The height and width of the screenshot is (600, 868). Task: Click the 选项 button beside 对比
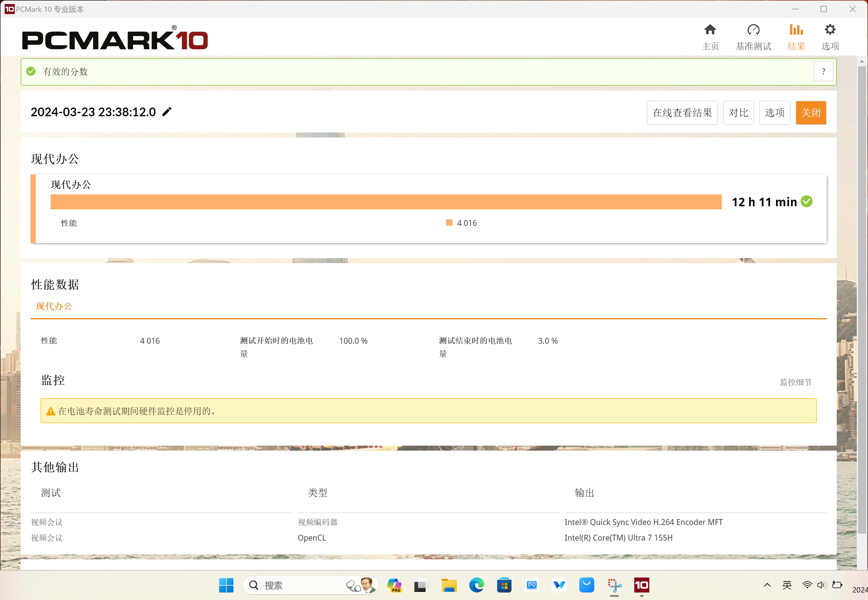[x=774, y=112]
